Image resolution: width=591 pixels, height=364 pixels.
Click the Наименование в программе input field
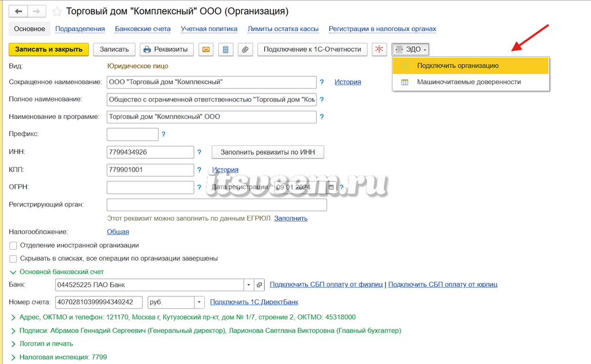coord(211,117)
